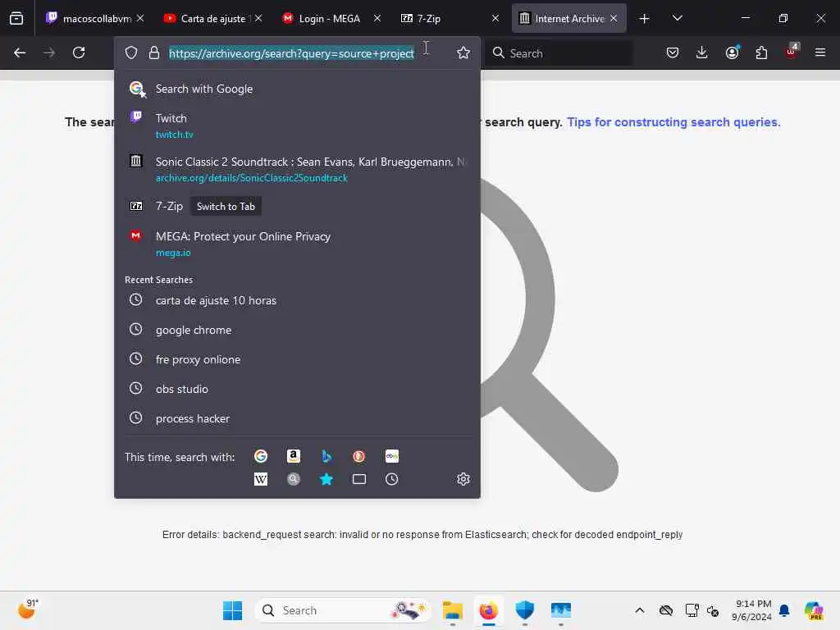Save page to Pocket
840x630 pixels.
[673, 52]
